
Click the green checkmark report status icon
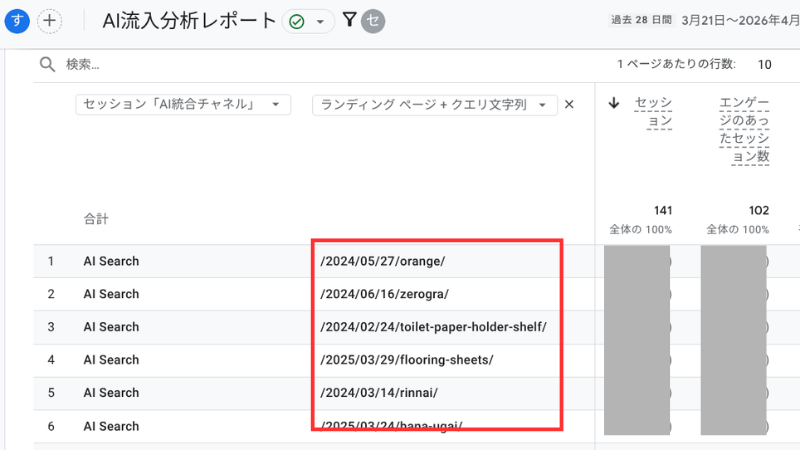click(297, 22)
